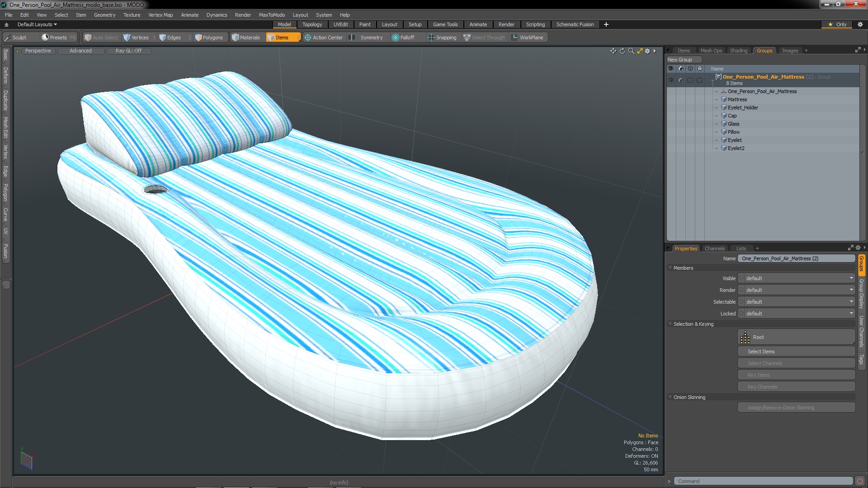
Task: Click the viewport zoom magnifier icon
Action: [631, 51]
